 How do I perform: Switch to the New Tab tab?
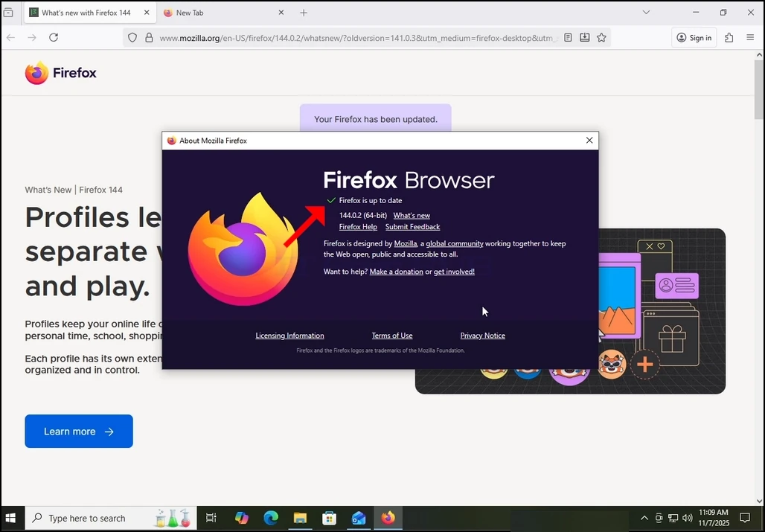click(225, 13)
